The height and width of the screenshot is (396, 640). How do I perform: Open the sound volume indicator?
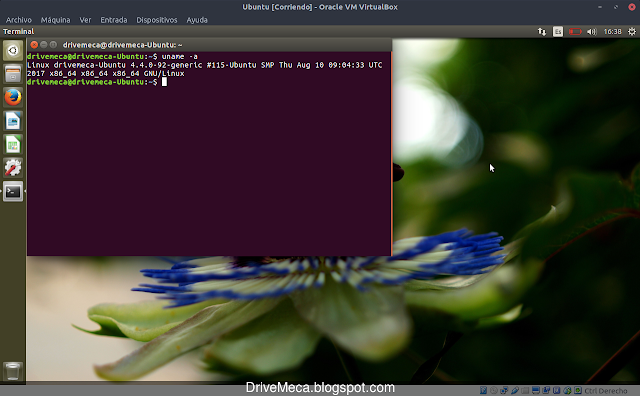pyautogui.click(x=592, y=31)
